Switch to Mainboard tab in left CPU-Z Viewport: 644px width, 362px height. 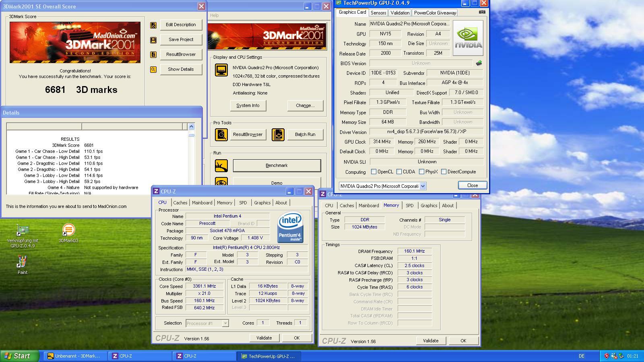202,203
